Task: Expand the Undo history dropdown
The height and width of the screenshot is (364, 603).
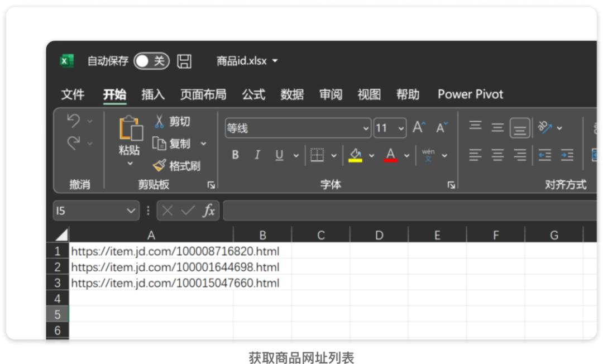Action: click(x=89, y=122)
